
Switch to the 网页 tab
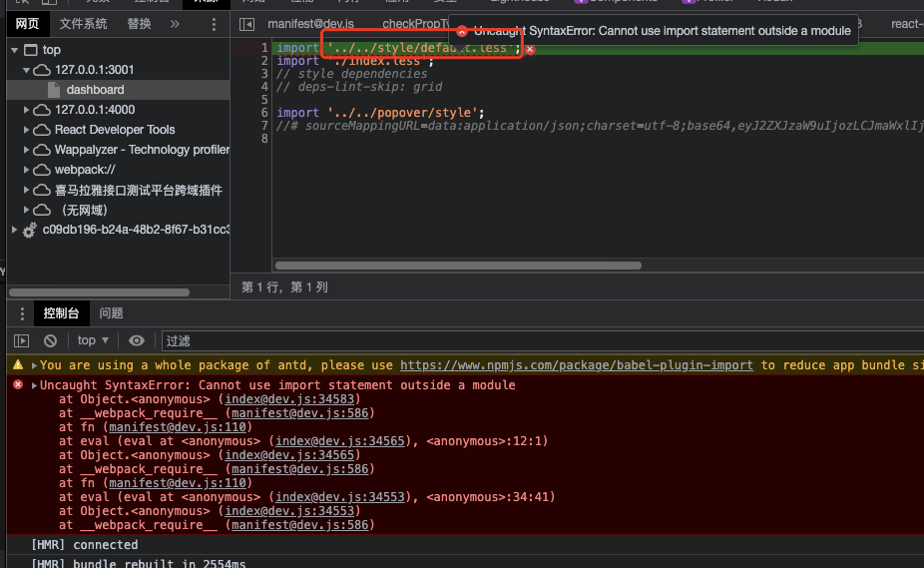(27, 24)
